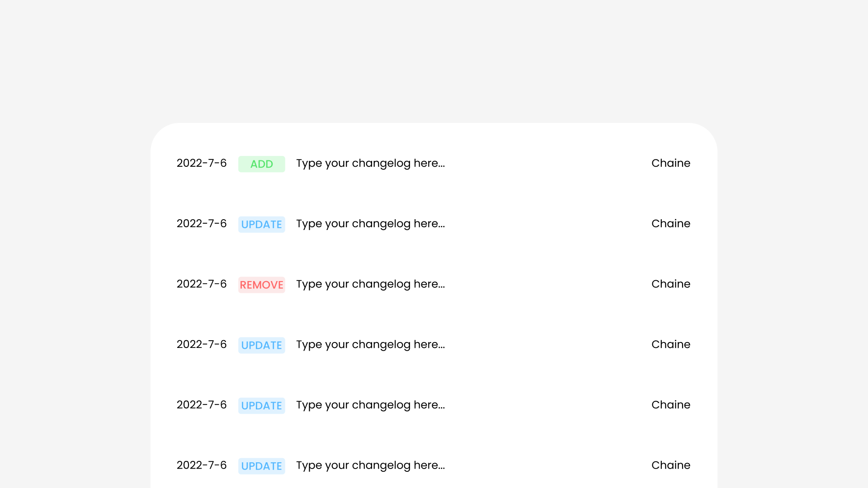Click author Chaine in the ADD row
Viewport: 868px width, 488px height.
(x=670, y=163)
